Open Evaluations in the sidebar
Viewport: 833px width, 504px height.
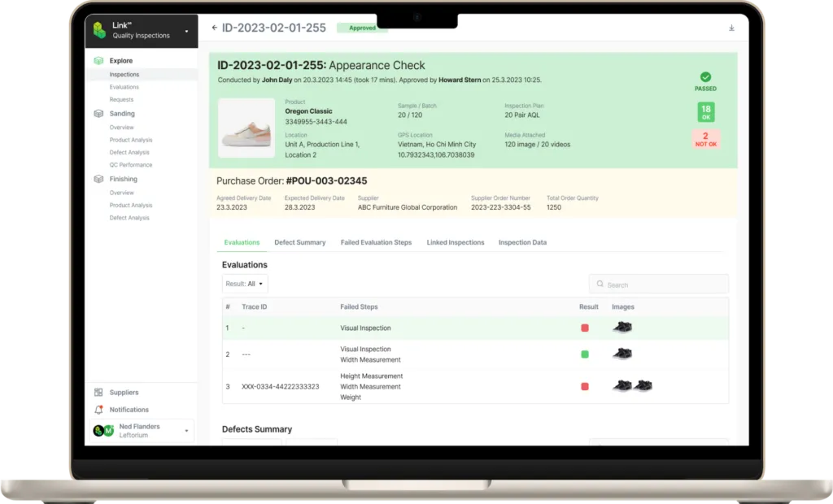click(x=124, y=87)
